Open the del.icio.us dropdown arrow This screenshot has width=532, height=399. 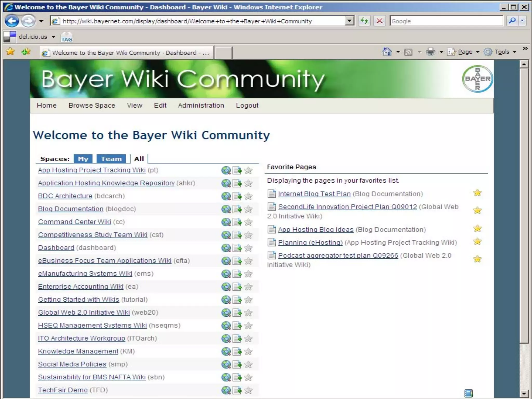(54, 37)
